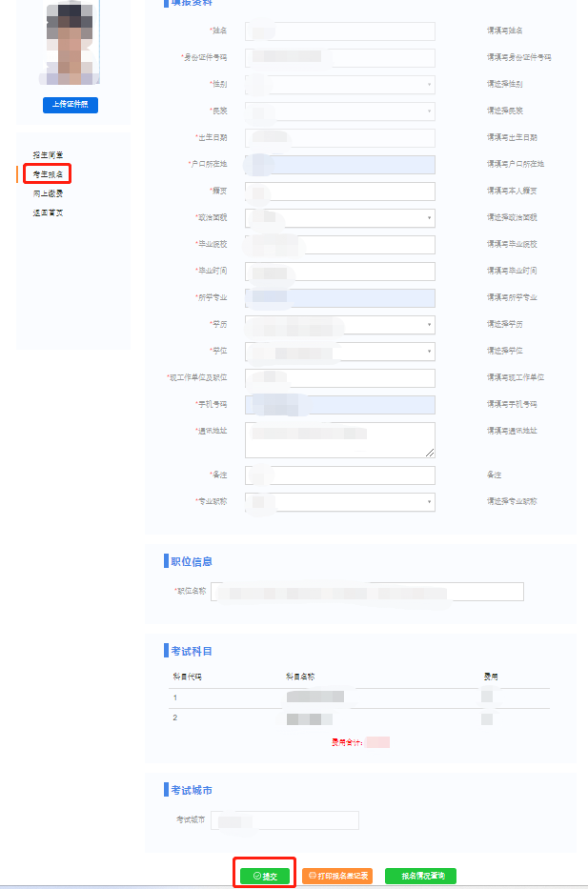
Task: Expand the 学位 dropdown
Action: click(x=339, y=352)
